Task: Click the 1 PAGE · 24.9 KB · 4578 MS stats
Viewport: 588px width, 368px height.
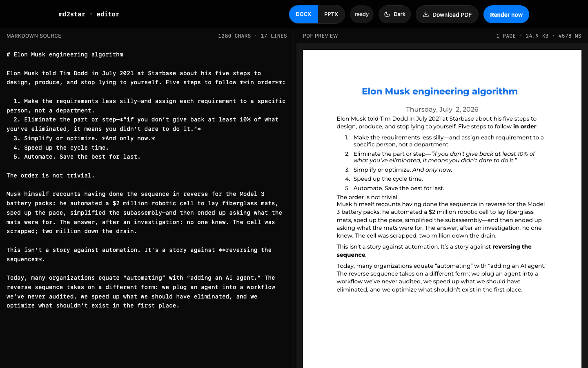Action: (539, 36)
